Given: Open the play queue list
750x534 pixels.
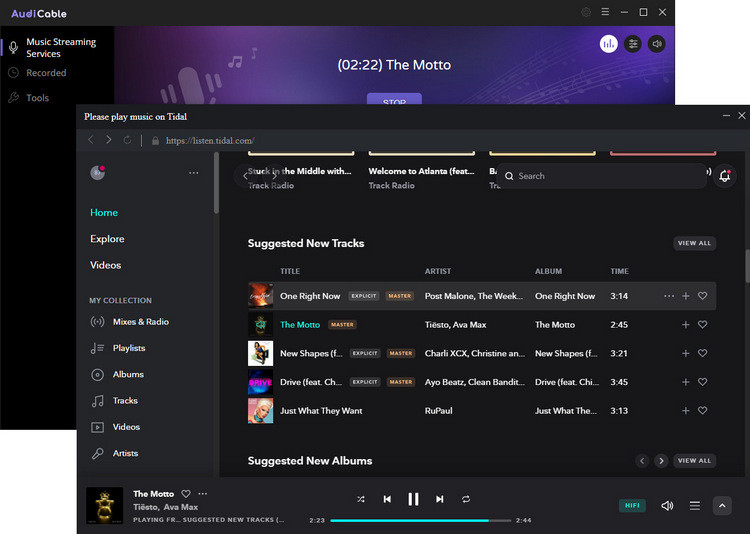Looking at the screenshot, I should tap(695, 506).
